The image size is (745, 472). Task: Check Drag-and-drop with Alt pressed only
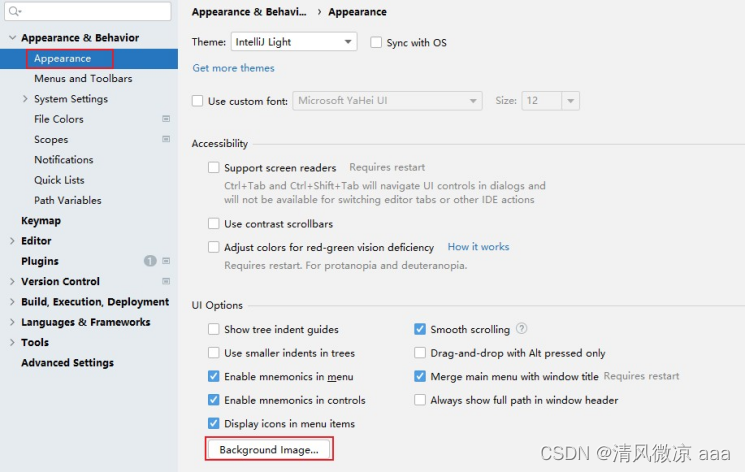pyautogui.click(x=420, y=353)
